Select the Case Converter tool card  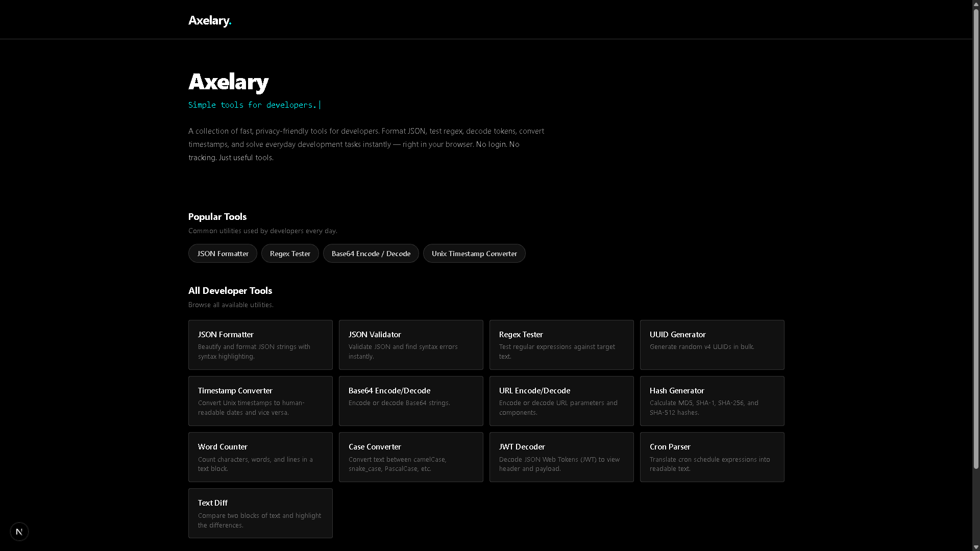tap(411, 457)
